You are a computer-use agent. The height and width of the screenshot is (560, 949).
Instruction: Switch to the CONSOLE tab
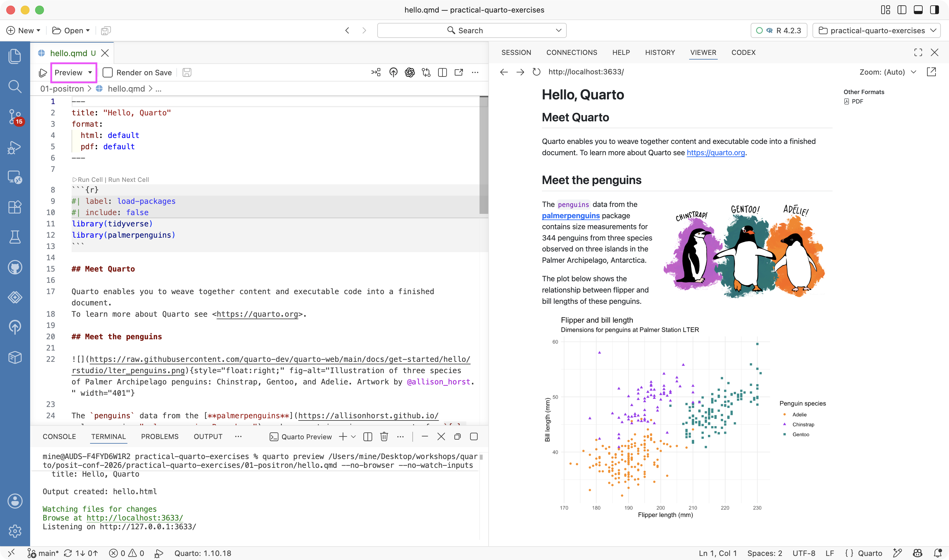pyautogui.click(x=59, y=436)
